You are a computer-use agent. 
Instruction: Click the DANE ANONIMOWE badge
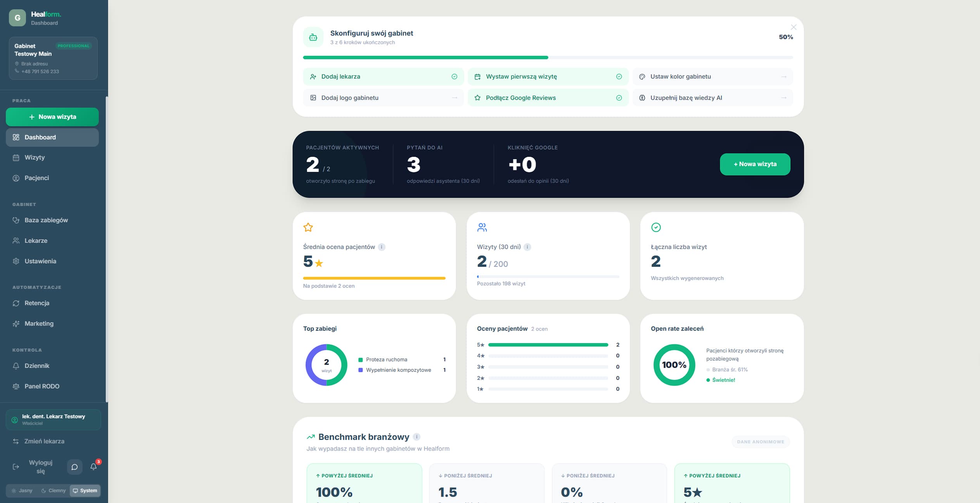[x=760, y=442]
